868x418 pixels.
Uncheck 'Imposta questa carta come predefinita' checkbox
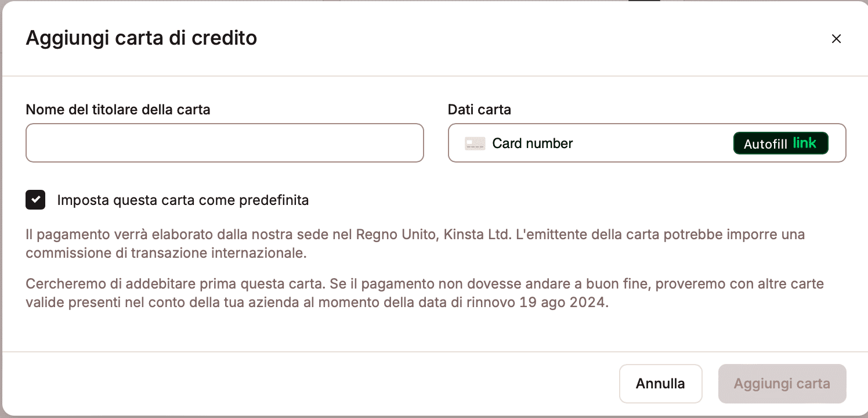tap(36, 200)
